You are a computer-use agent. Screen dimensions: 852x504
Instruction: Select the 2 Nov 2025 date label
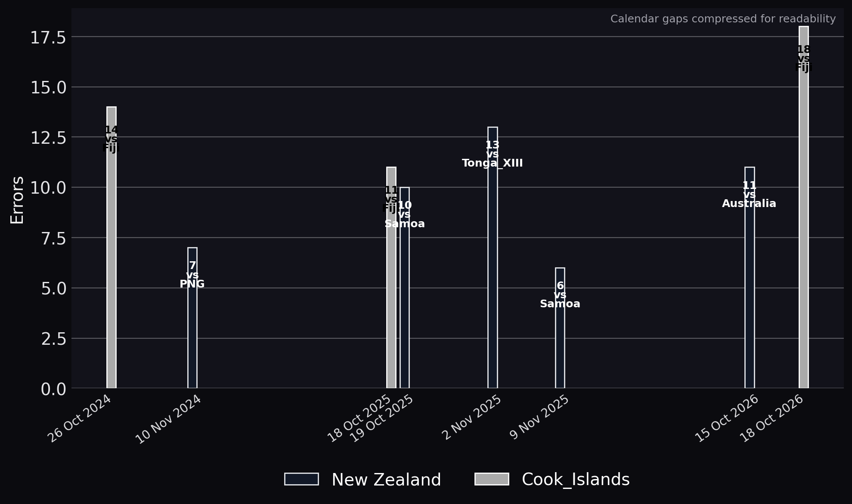coord(473,417)
